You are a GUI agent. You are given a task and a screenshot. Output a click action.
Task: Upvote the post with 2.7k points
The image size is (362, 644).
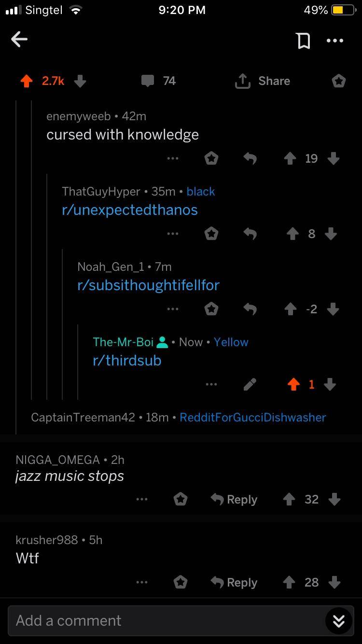click(x=27, y=81)
